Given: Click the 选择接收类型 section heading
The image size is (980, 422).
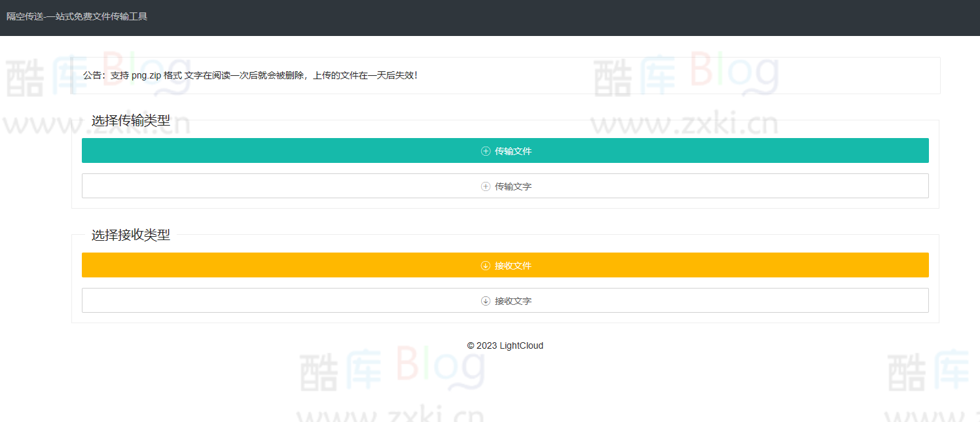Looking at the screenshot, I should [x=130, y=235].
